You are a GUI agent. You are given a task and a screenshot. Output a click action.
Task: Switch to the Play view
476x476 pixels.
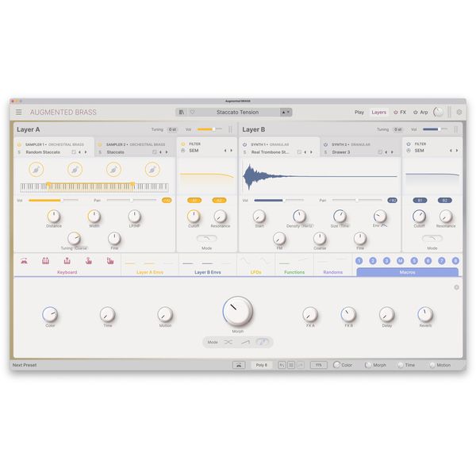click(x=359, y=113)
